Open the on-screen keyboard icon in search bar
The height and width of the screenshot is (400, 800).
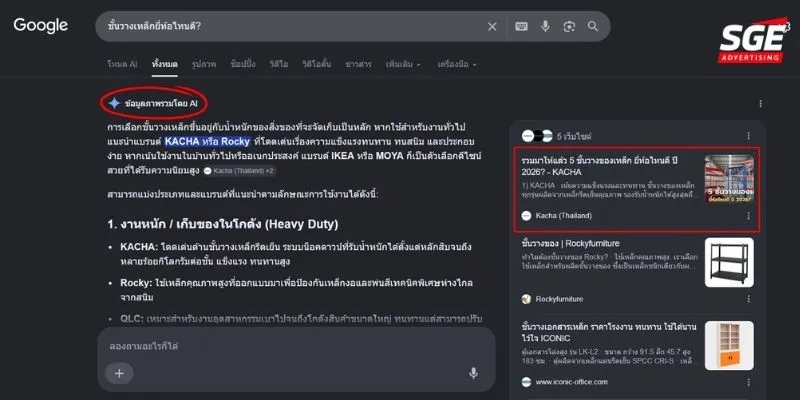coord(521,27)
